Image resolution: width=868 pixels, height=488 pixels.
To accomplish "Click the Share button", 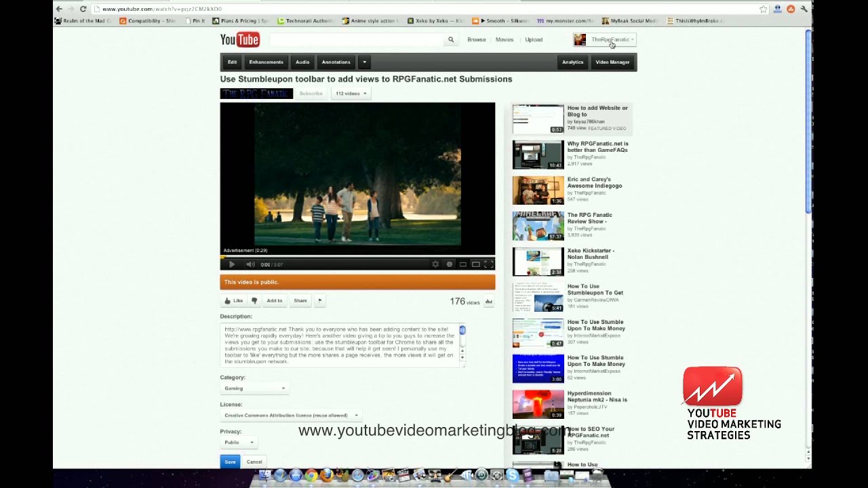I will click(300, 300).
